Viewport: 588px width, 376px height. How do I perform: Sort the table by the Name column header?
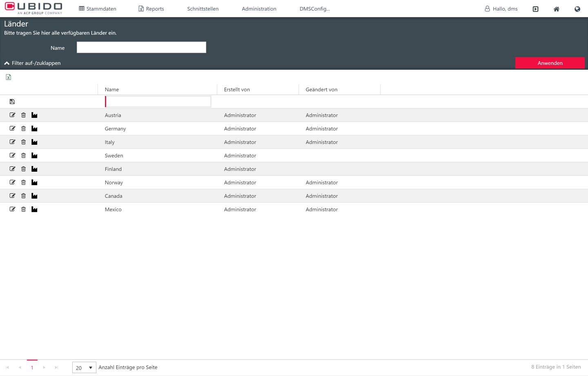[112, 89]
